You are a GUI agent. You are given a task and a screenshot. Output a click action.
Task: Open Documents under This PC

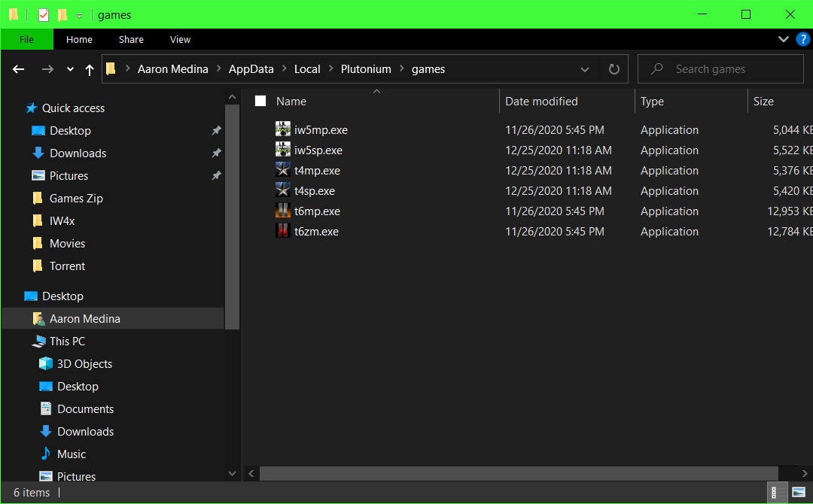(85, 408)
